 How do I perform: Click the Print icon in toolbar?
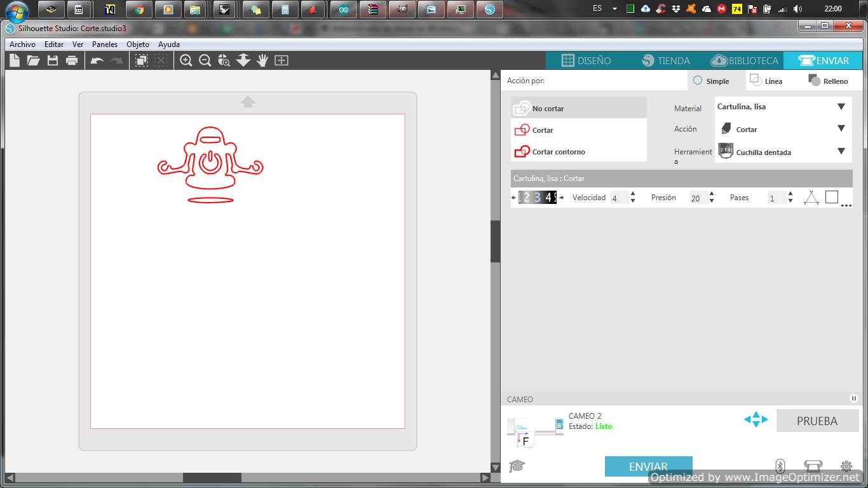(x=72, y=60)
